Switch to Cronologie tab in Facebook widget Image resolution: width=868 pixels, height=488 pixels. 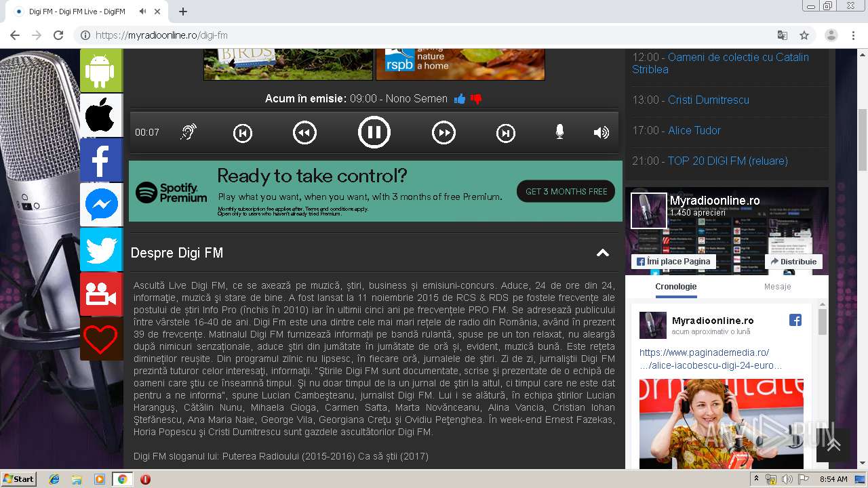click(676, 287)
